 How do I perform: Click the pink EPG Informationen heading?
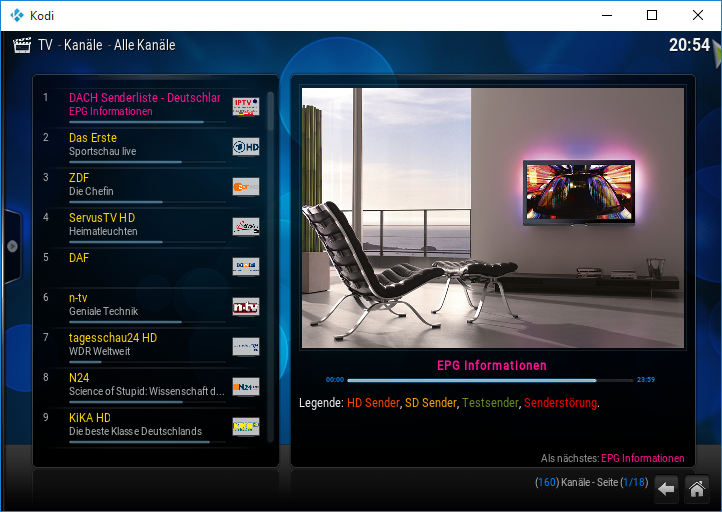(492, 366)
